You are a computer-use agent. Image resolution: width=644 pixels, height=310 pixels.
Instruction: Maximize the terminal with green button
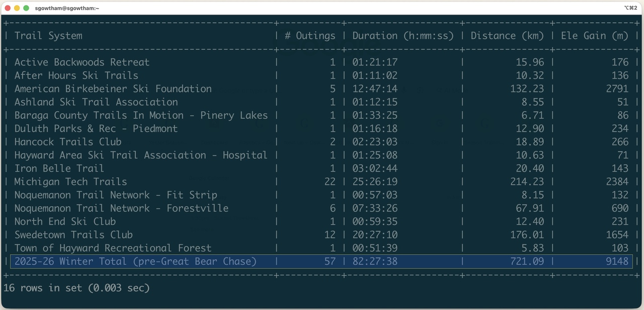(x=26, y=8)
